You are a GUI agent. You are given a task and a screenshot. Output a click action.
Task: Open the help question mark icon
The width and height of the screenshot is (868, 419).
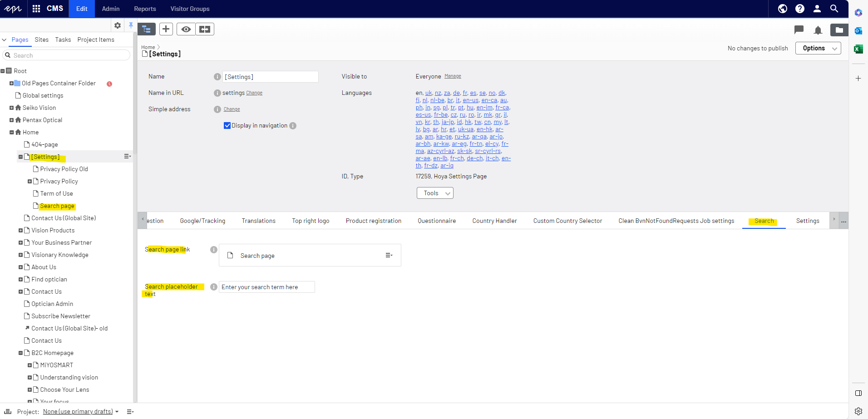coord(799,9)
